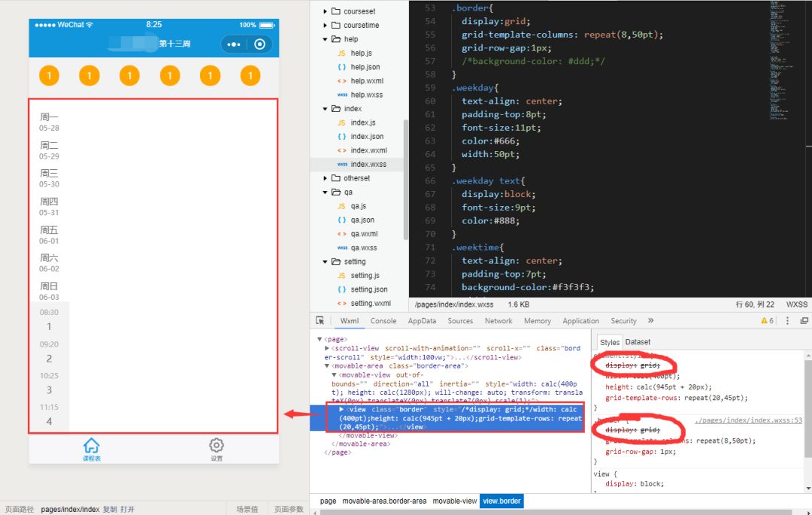
Task: Select view.border breadcrumb
Action: [501, 501]
